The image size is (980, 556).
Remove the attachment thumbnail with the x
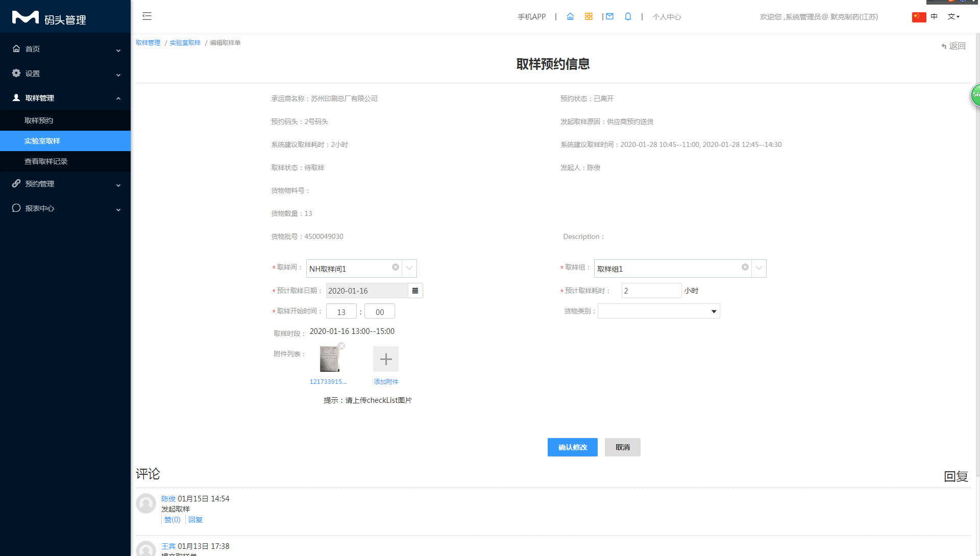(341, 346)
